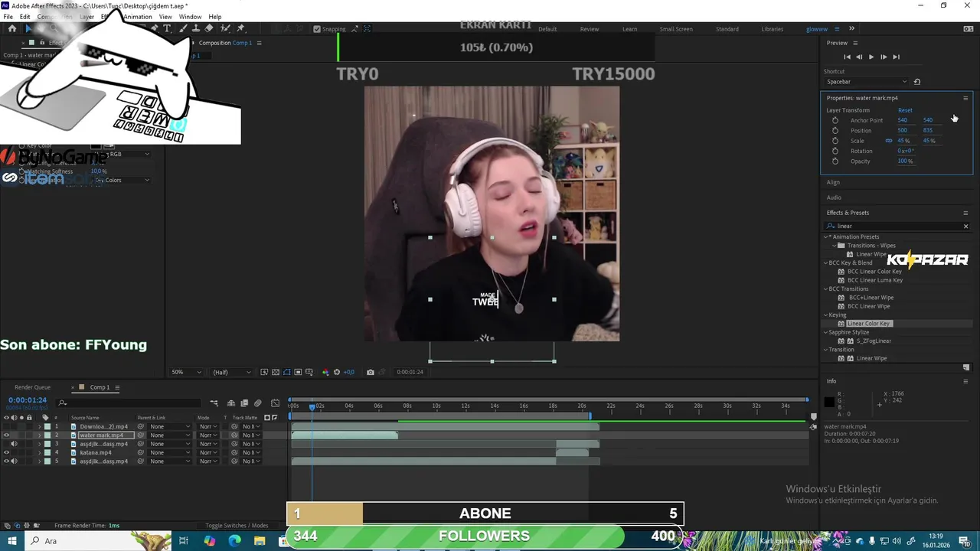The image size is (980, 551).
Task: Enable Motion Blur icon in timeline
Action: pos(258,403)
